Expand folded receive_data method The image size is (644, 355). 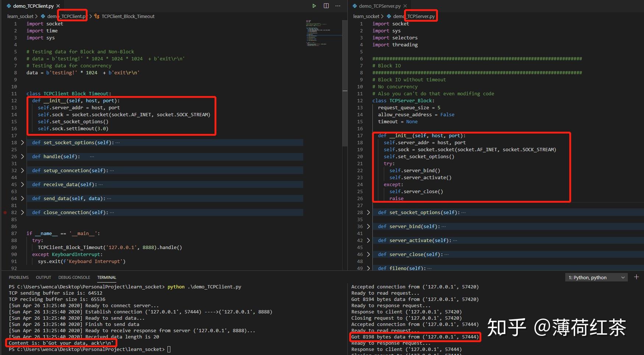point(22,185)
